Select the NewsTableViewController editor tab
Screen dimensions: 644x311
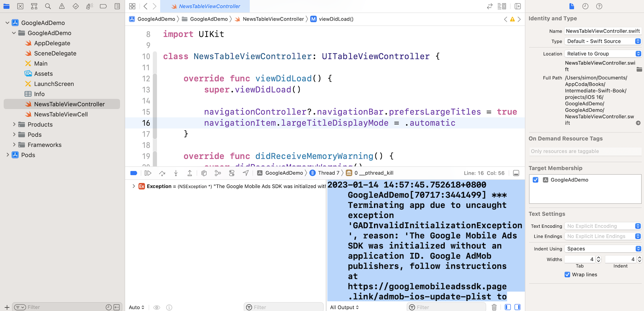[205, 6]
